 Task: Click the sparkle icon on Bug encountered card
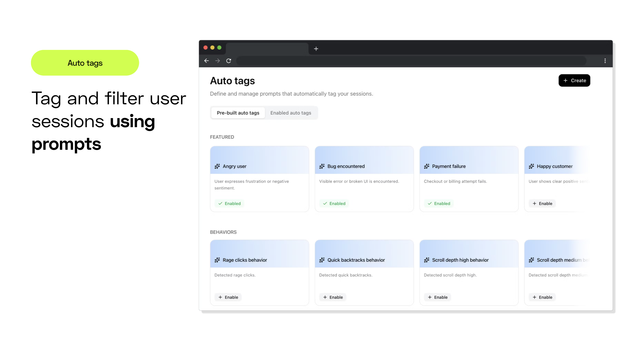coord(322,166)
